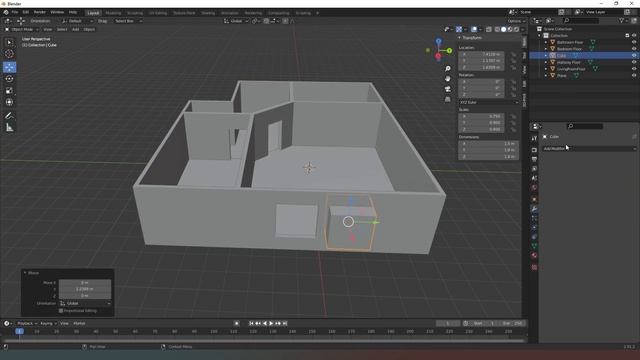Click the viewport pan hand icon
The image size is (640, 360).
tap(448, 78)
